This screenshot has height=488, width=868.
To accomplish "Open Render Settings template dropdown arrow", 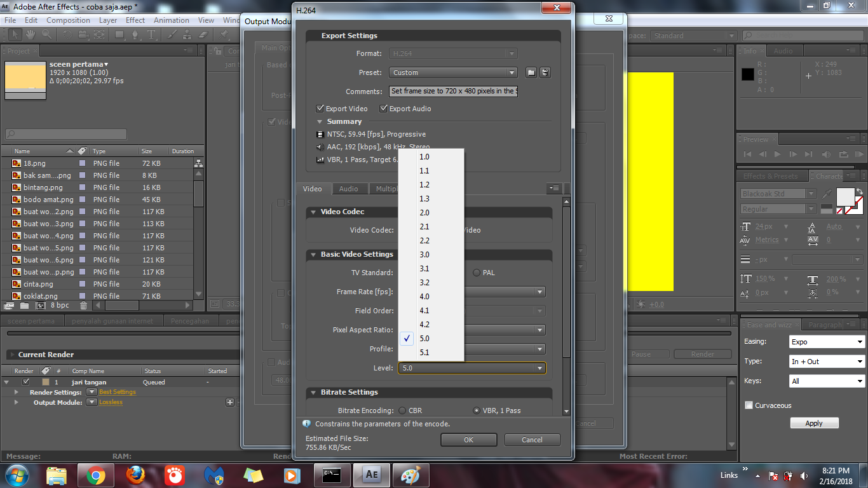I will [x=92, y=392].
